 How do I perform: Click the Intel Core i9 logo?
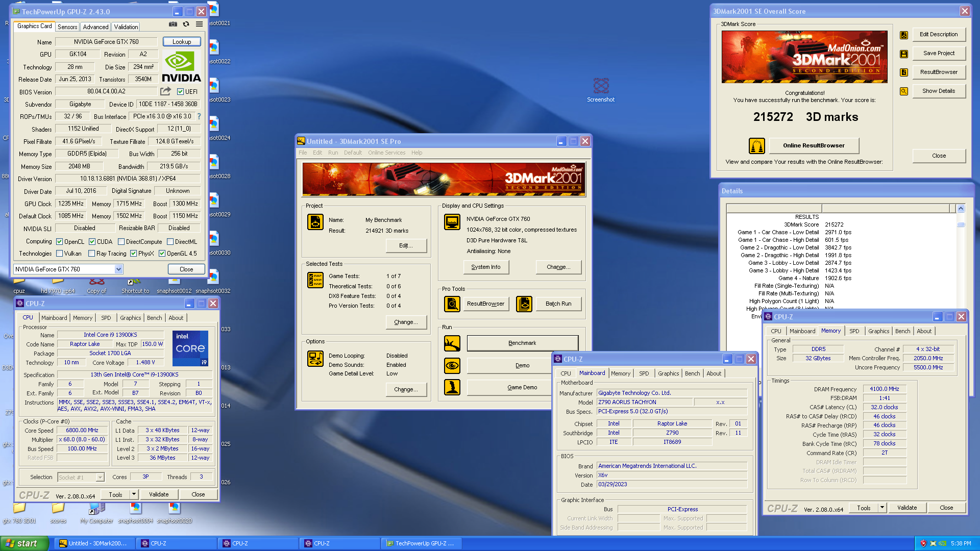click(x=190, y=348)
